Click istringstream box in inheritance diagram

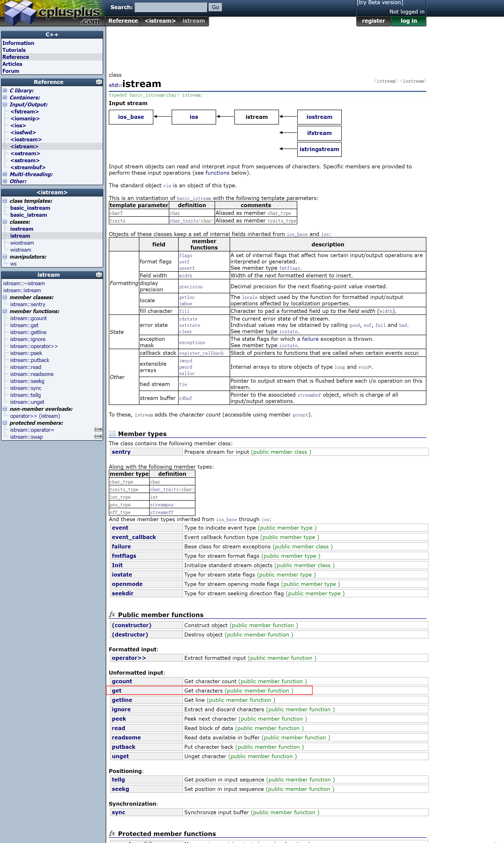pyautogui.click(x=319, y=149)
